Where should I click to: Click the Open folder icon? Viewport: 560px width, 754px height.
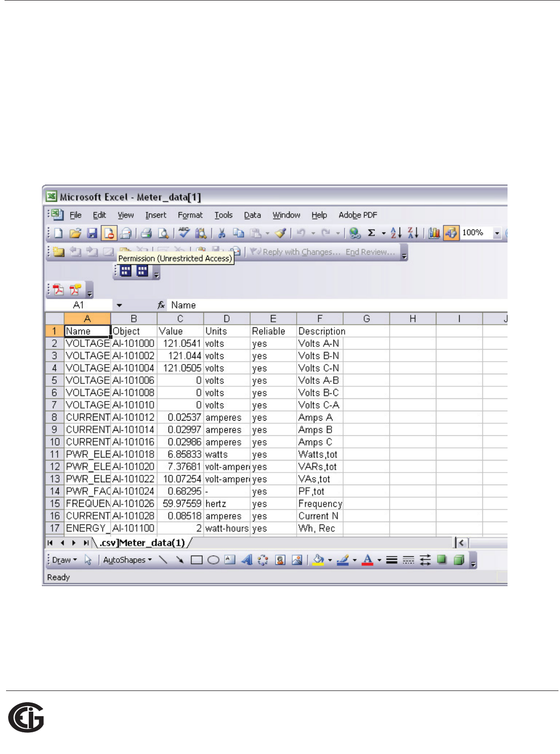(75, 233)
